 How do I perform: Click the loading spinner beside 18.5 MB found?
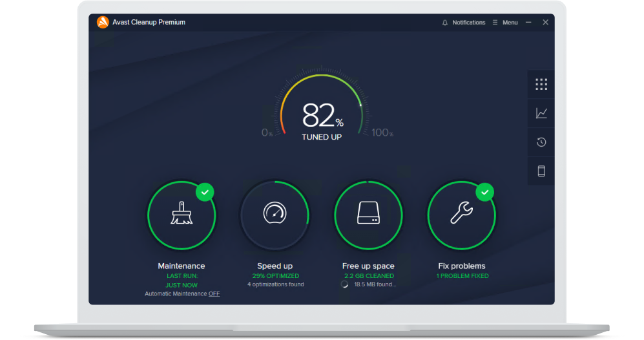[344, 284]
